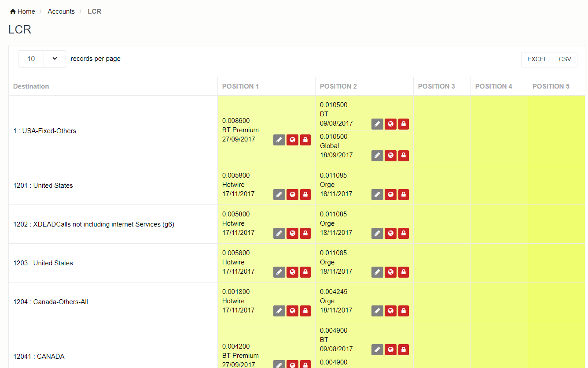Click the records per page value 10

click(31, 59)
